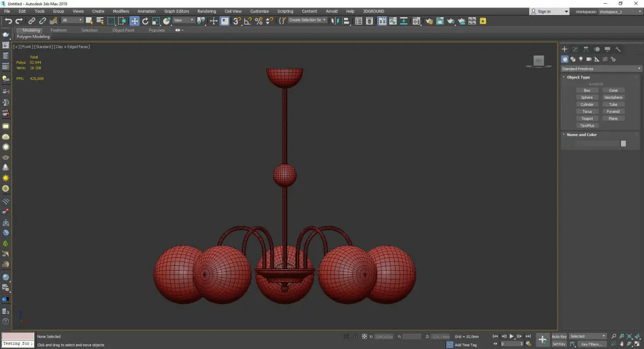The image size is (644, 349).
Task: Toggle Window/Crossing selection mode
Action: click(x=122, y=21)
